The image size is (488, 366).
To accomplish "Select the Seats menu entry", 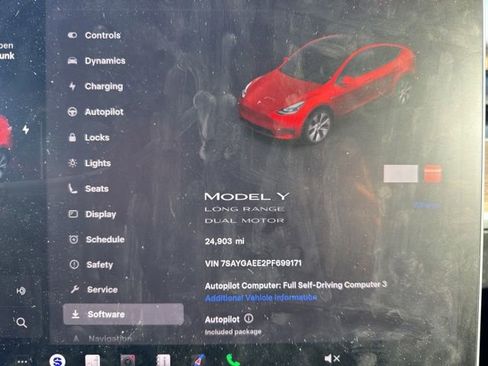I will [x=88, y=189].
